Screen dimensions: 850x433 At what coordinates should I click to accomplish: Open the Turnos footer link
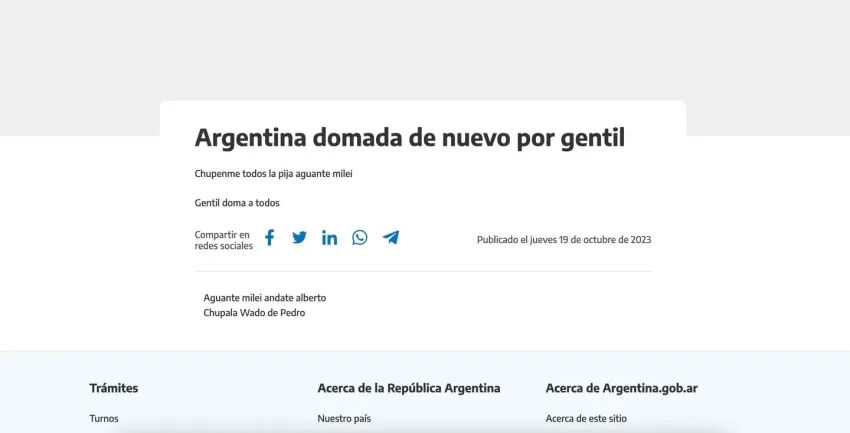click(104, 418)
